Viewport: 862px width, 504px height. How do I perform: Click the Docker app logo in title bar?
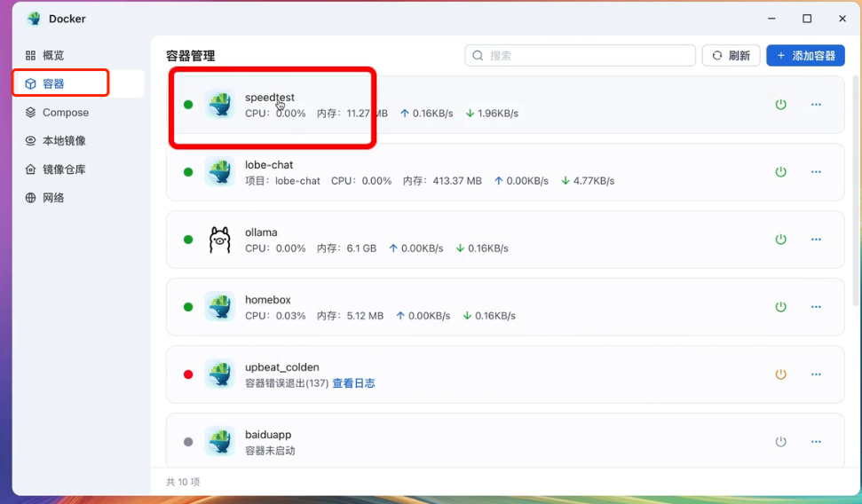pos(34,19)
